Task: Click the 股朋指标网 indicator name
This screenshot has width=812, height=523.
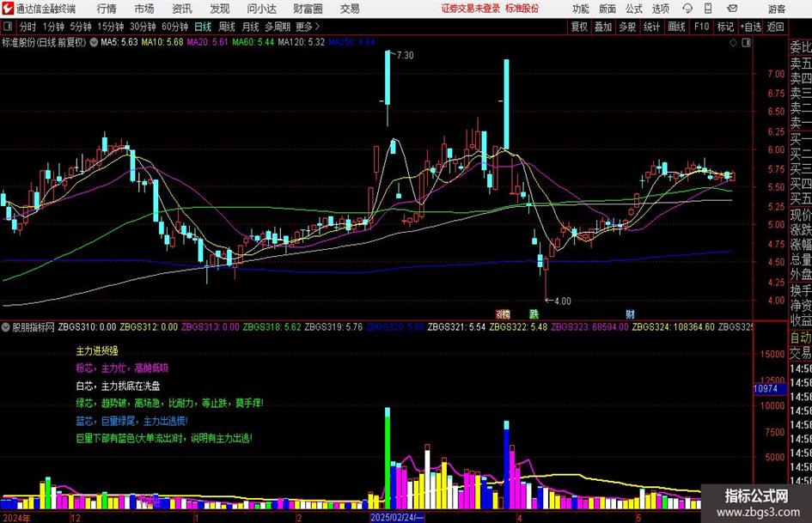Action: pyautogui.click(x=34, y=327)
